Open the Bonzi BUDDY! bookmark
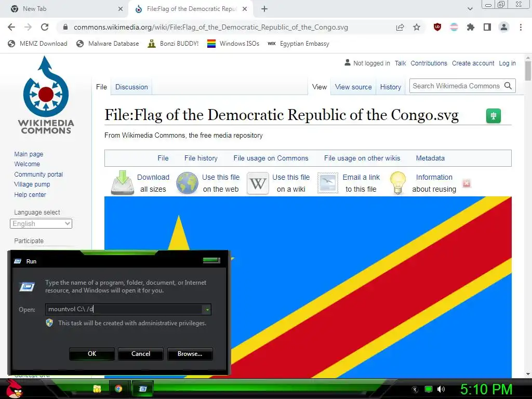Image resolution: width=532 pixels, height=399 pixels. click(x=173, y=44)
